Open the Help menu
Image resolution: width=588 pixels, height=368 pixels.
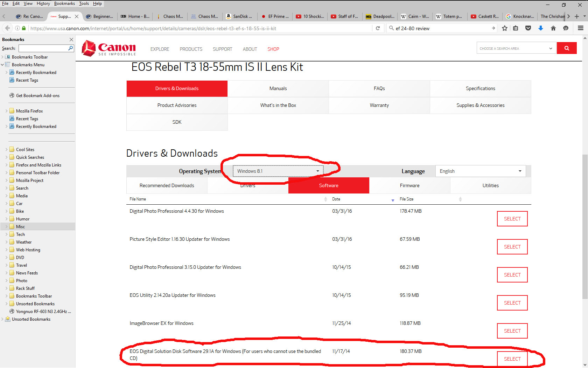[x=97, y=4]
